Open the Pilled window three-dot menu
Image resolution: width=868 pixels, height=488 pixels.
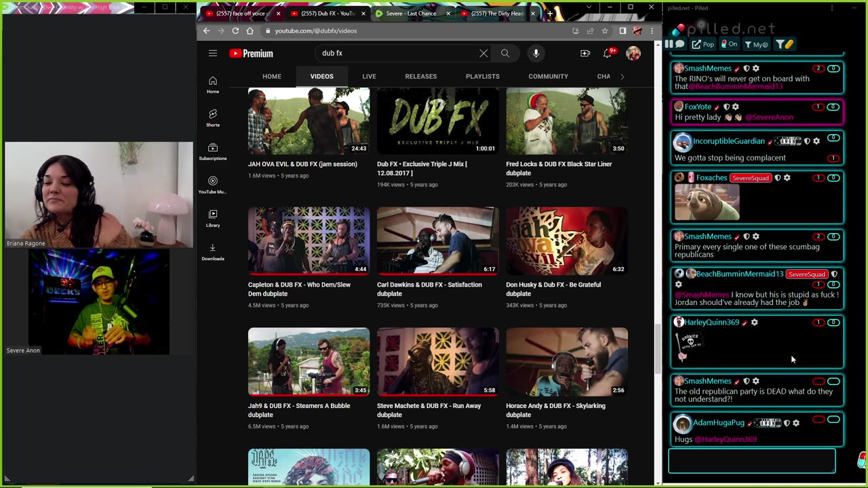click(832, 8)
